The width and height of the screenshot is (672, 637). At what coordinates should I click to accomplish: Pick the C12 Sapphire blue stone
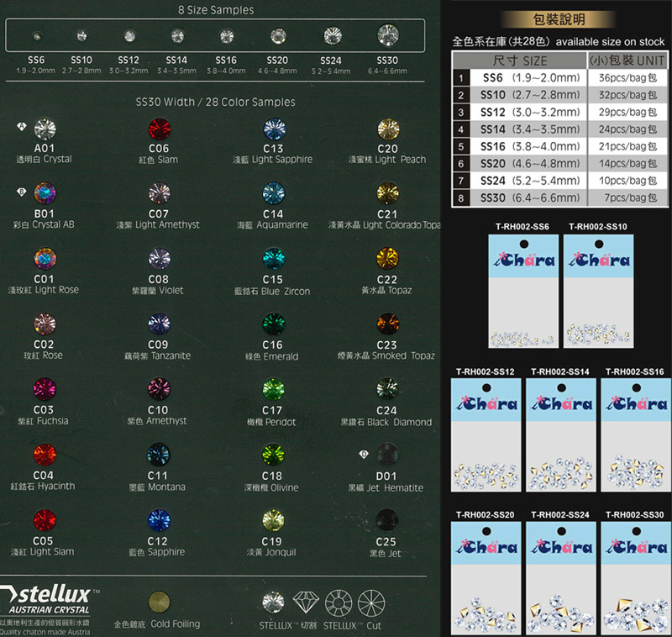159,520
